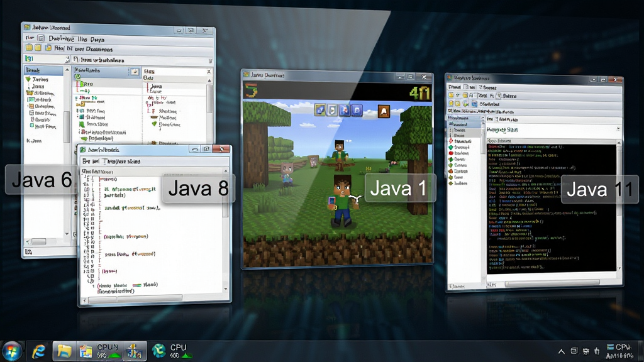Open the CPU meter in the system tray
Image resolution: width=644 pixels, height=362 pixels.
[619, 351]
